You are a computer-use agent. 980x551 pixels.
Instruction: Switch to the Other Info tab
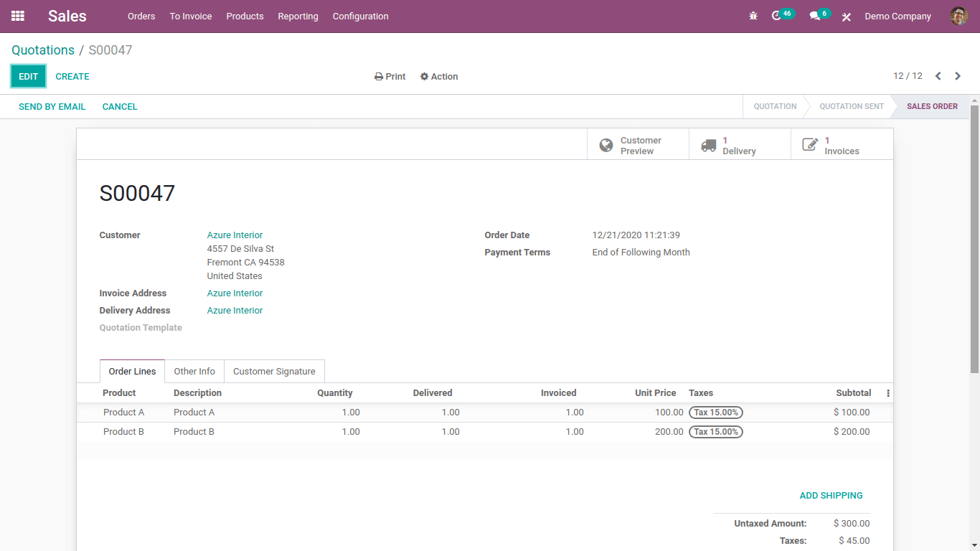194,371
